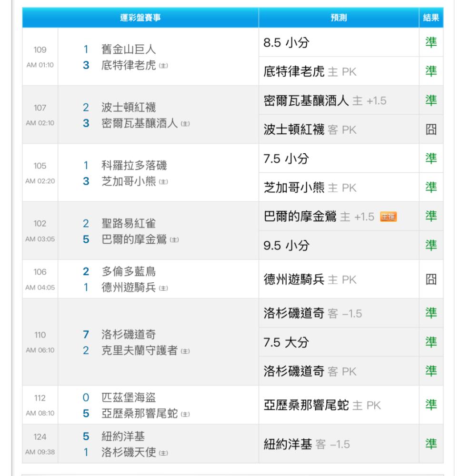The height and width of the screenshot is (476, 460).
Task: Click the time AM 01:10
Action: click(x=40, y=65)
